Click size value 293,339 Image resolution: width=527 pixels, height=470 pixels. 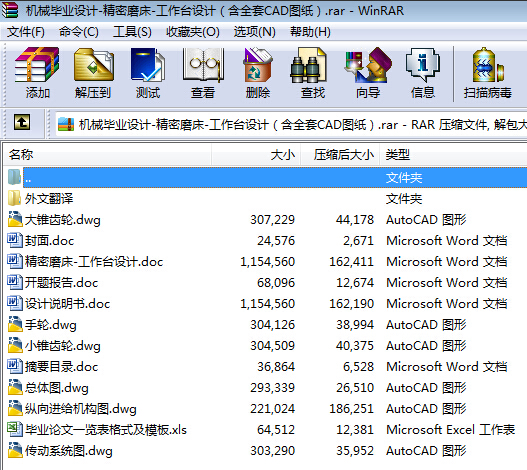point(273,388)
